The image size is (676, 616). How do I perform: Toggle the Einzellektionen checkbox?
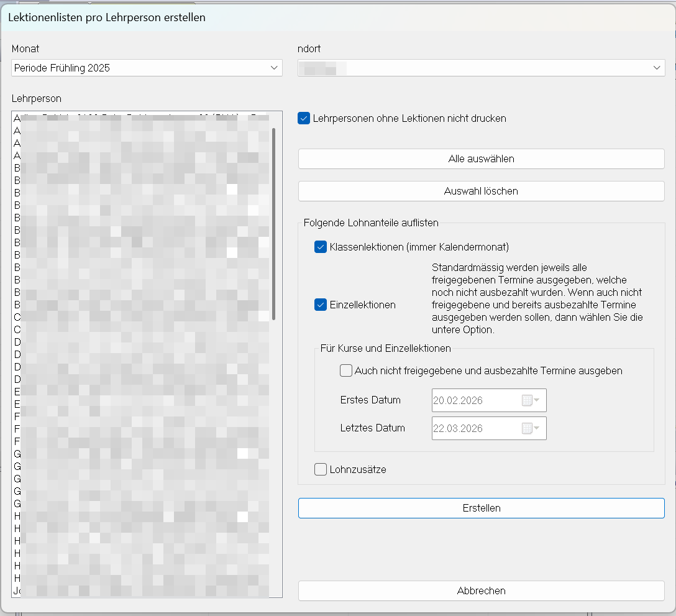321,305
